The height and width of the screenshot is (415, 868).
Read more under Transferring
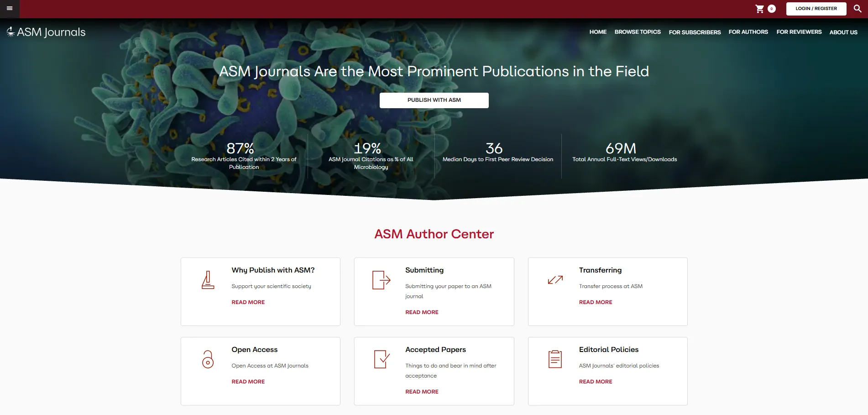coord(596,302)
